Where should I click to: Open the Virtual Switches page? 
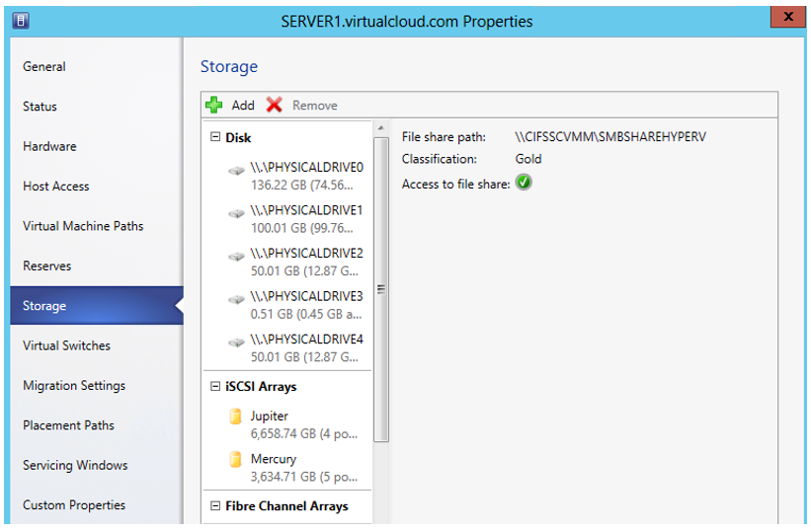[96, 345]
